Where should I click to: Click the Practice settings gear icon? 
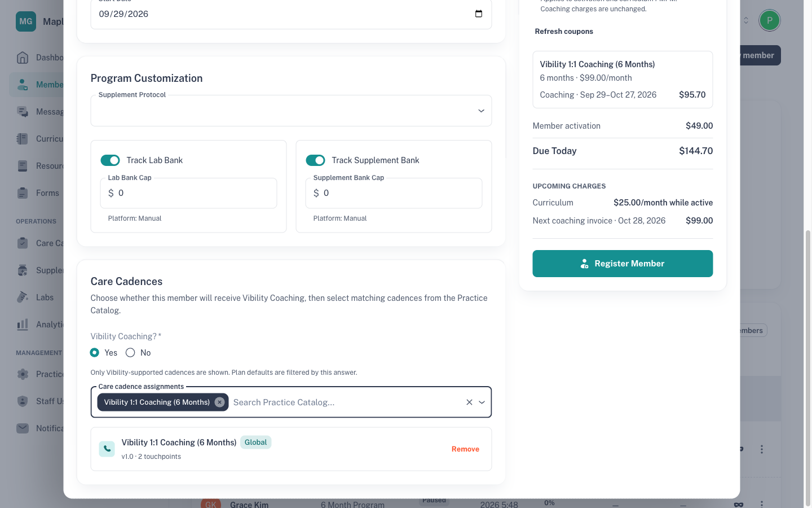pyautogui.click(x=23, y=374)
